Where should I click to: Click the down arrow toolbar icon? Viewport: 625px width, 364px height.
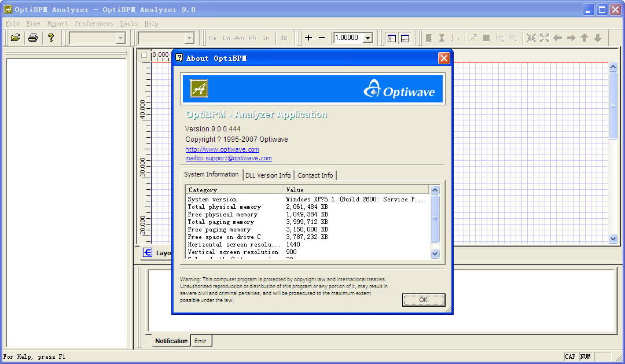point(598,38)
